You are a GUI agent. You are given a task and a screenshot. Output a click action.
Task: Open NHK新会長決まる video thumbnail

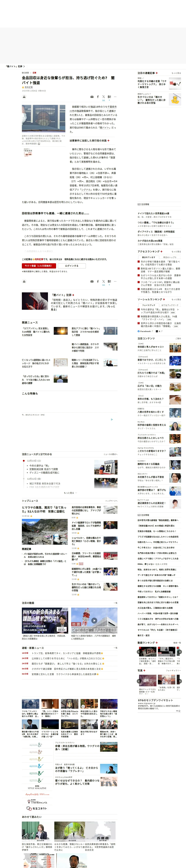[x=45, y=620]
